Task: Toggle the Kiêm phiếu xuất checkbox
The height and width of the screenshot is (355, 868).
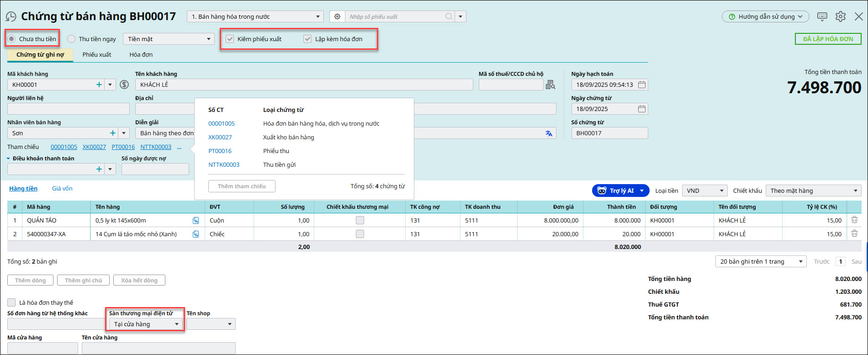Action: (x=230, y=39)
